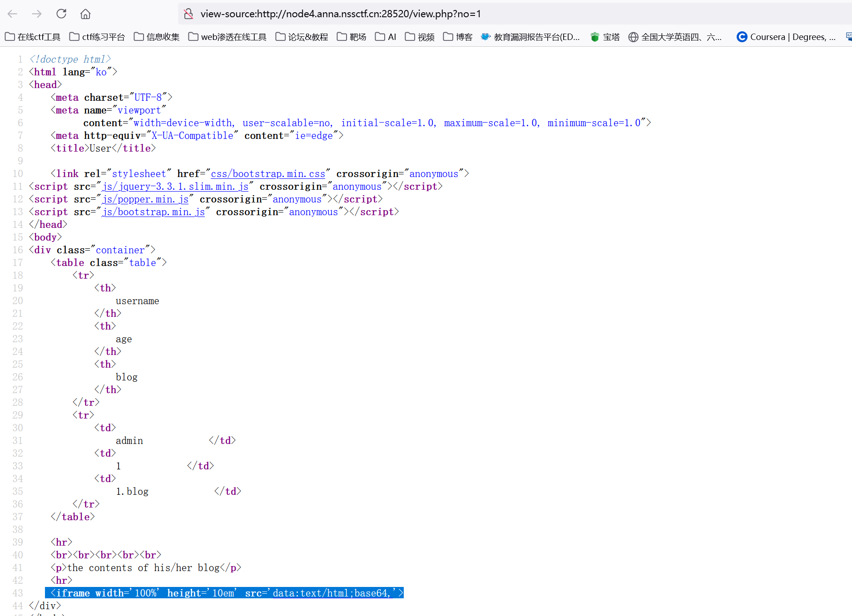Click the 'age' text on line 23
Image resolution: width=852 pixels, height=616 pixels.
(124, 339)
